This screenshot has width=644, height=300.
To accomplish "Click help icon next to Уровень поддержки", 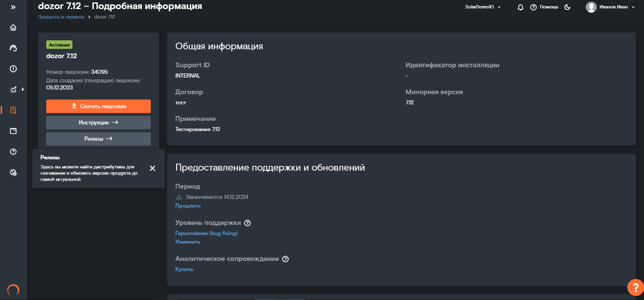I will [x=248, y=223].
